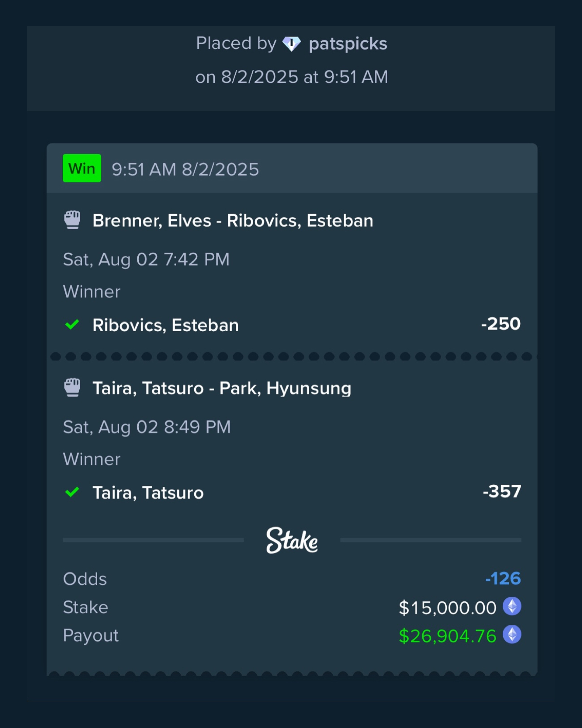Viewport: 582px width, 728px height.
Task: Click the green Win status badge
Action: [x=82, y=168]
